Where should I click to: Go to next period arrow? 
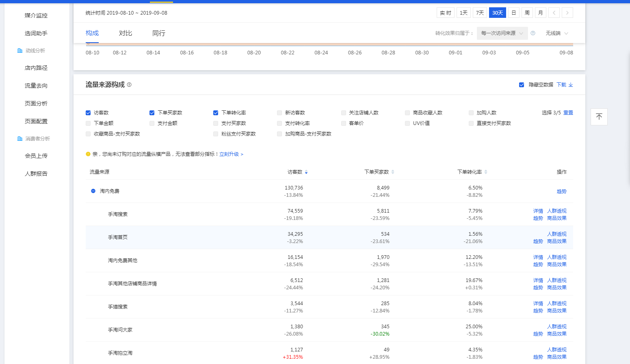tap(567, 13)
